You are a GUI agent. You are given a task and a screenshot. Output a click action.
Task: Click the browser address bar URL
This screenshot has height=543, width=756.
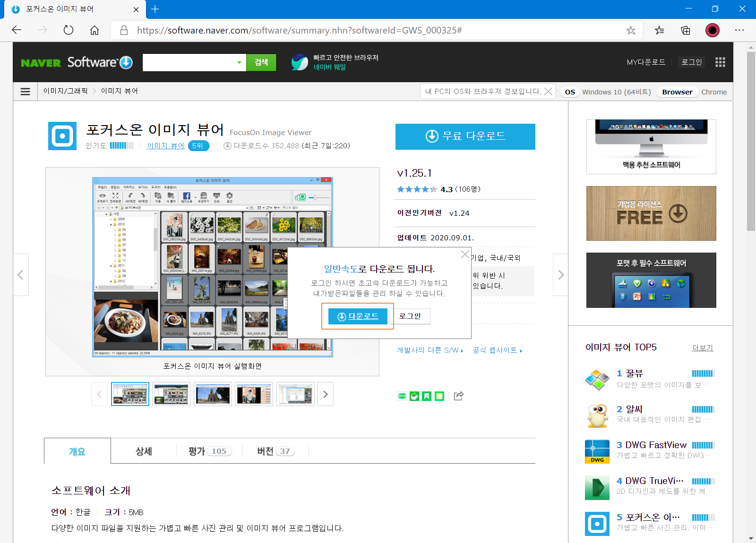tap(300, 30)
